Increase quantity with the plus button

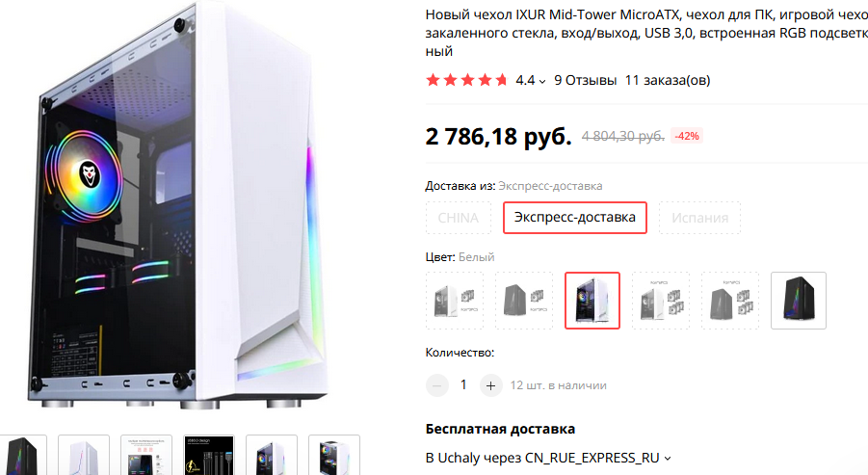point(490,385)
